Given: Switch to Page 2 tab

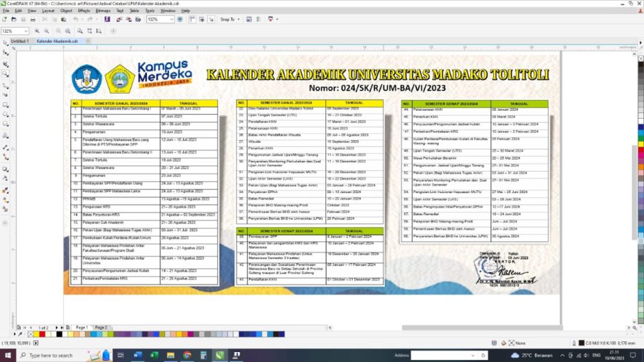Looking at the screenshot, I should pyautogui.click(x=101, y=327).
